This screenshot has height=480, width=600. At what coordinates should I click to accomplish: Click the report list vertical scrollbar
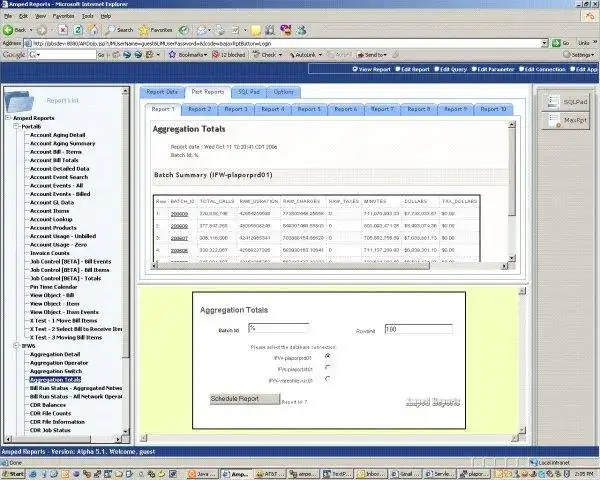[126, 262]
